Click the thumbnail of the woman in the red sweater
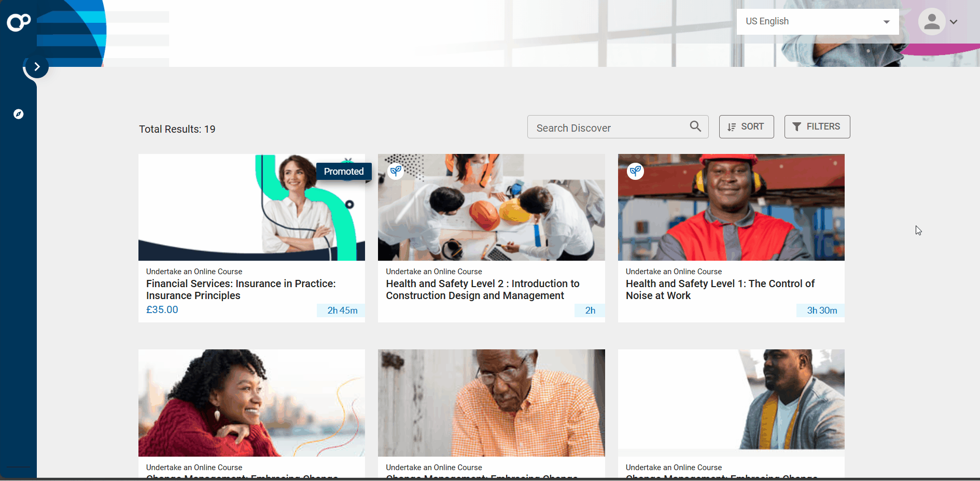 click(x=251, y=403)
